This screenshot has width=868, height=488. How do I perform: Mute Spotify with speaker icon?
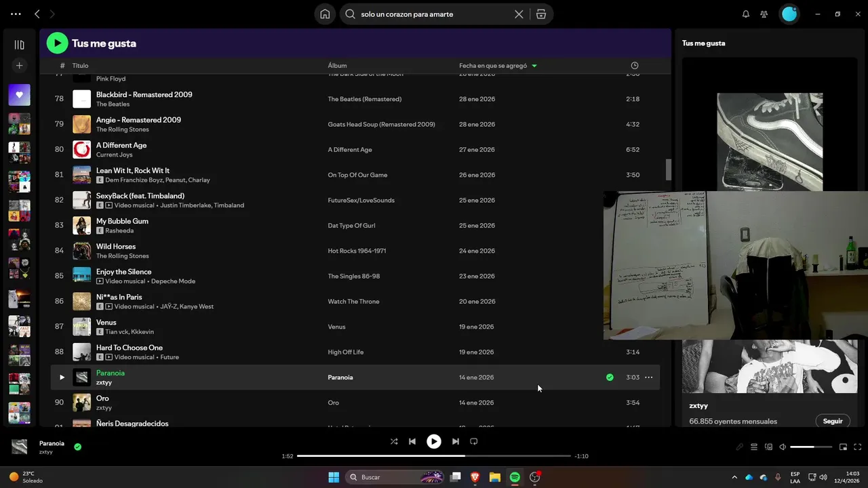pos(783,447)
